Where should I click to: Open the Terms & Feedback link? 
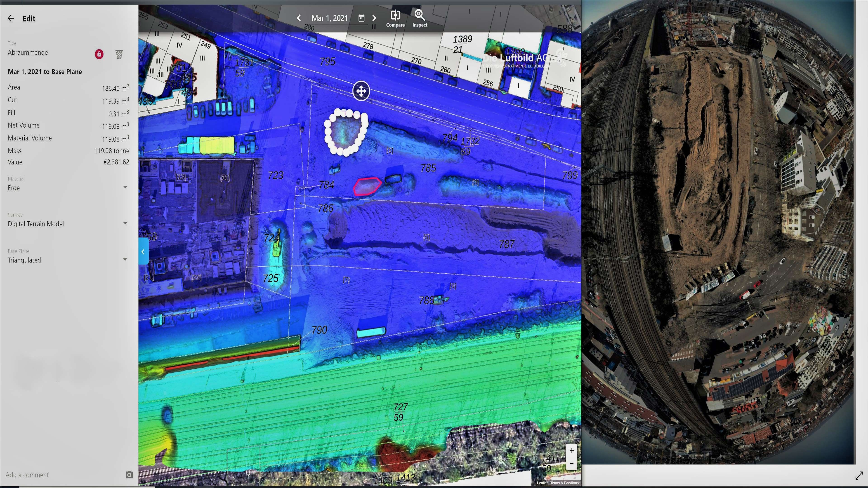(565, 483)
